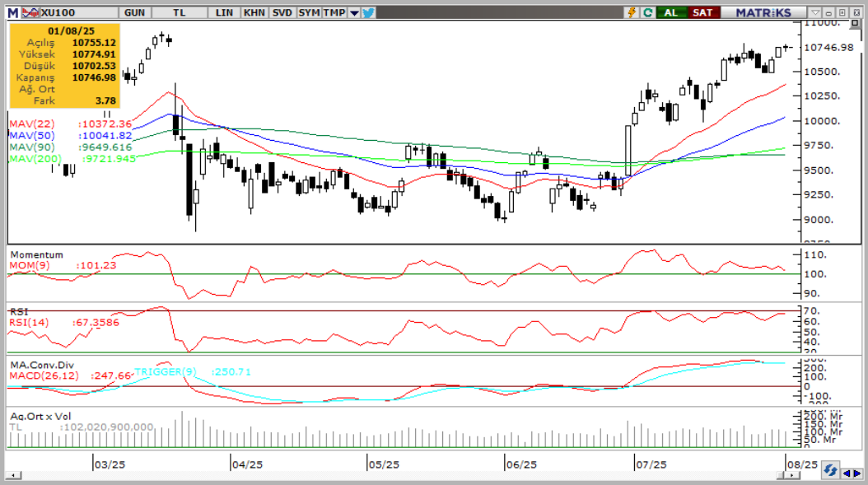Click the RSI(14) indicator label
This screenshot has height=485, width=868.
[29, 322]
